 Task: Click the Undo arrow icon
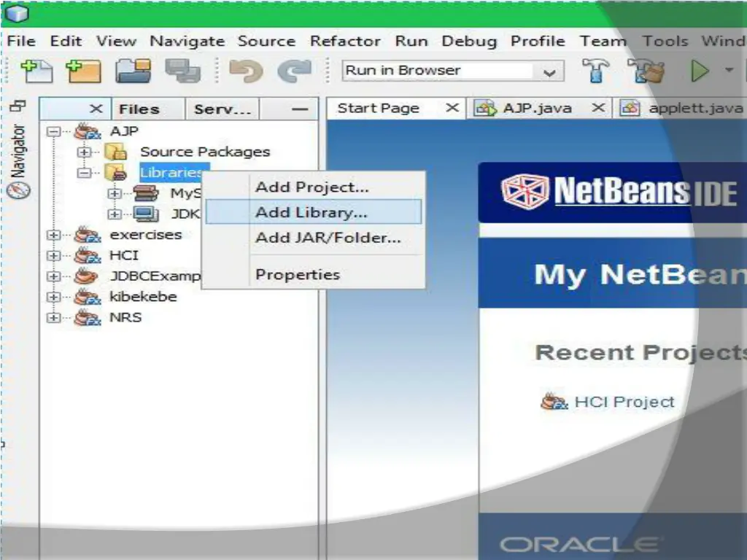(246, 71)
